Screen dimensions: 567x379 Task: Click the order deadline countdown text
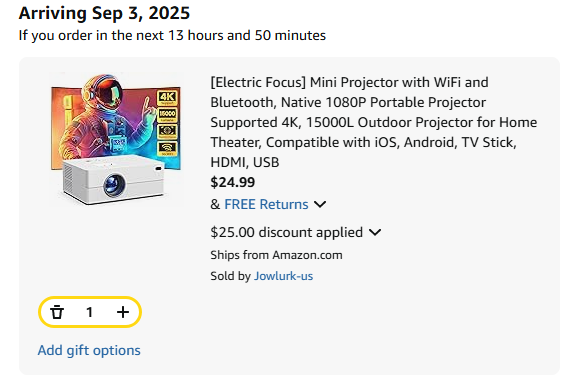pos(172,35)
